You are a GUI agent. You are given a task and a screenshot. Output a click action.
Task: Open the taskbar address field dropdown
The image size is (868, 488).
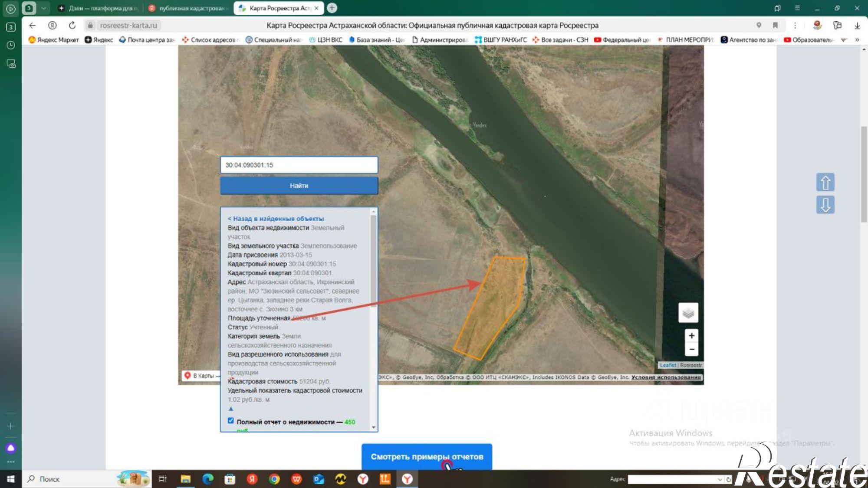tap(720, 479)
